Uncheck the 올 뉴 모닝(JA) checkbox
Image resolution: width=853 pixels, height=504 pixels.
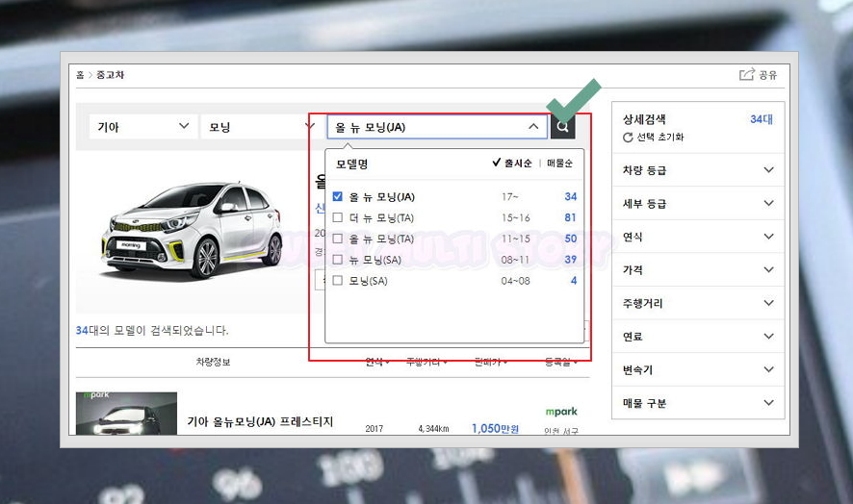337,196
